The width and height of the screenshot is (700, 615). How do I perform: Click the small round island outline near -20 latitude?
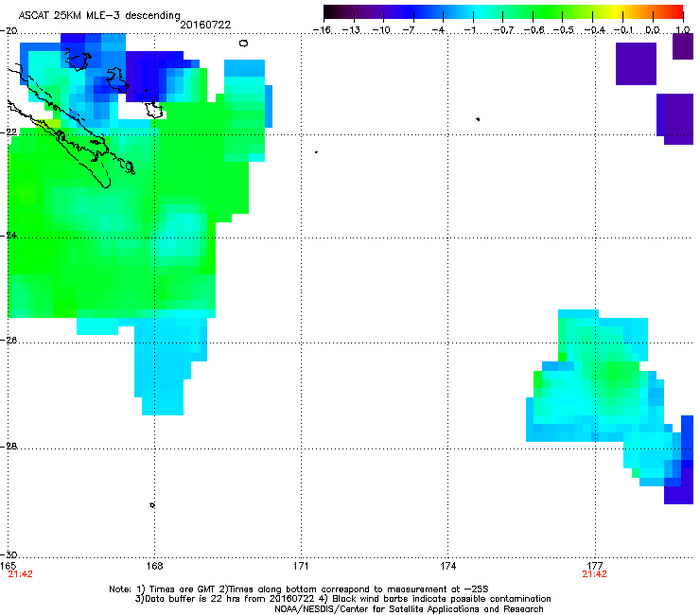[243, 44]
